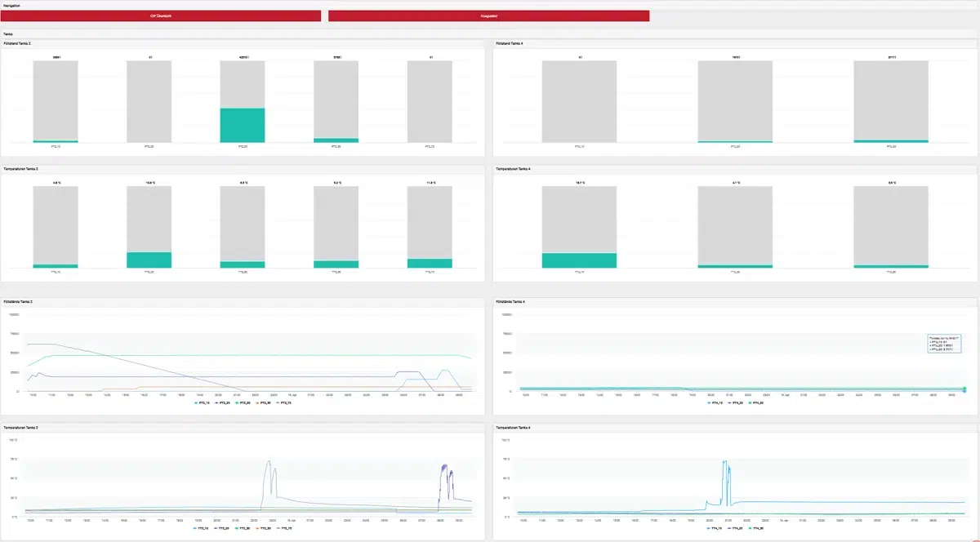Click the tooltip box in Füllstände Tanks 4 chart
The image size is (980, 542).
click(x=944, y=344)
